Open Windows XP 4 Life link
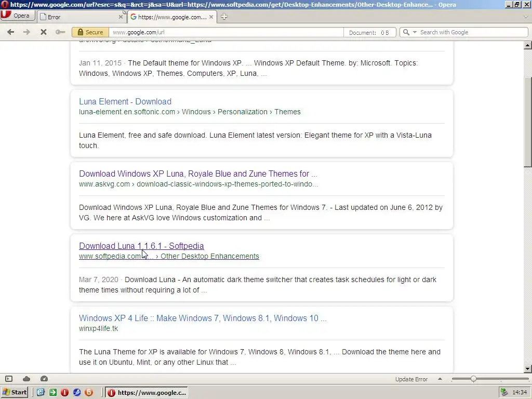This screenshot has height=399, width=532. pyautogui.click(x=203, y=318)
